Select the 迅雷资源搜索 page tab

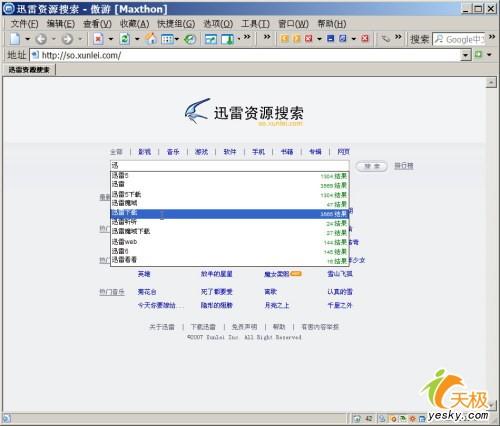29,70
